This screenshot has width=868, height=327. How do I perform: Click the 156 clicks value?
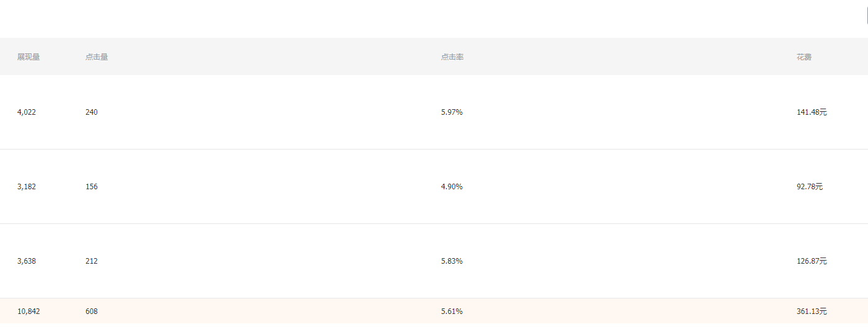pos(92,187)
